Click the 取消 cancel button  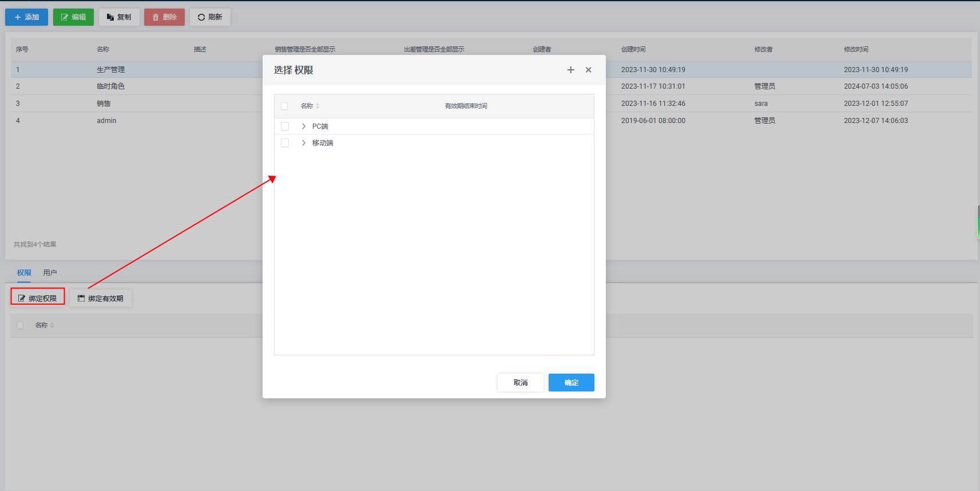520,382
